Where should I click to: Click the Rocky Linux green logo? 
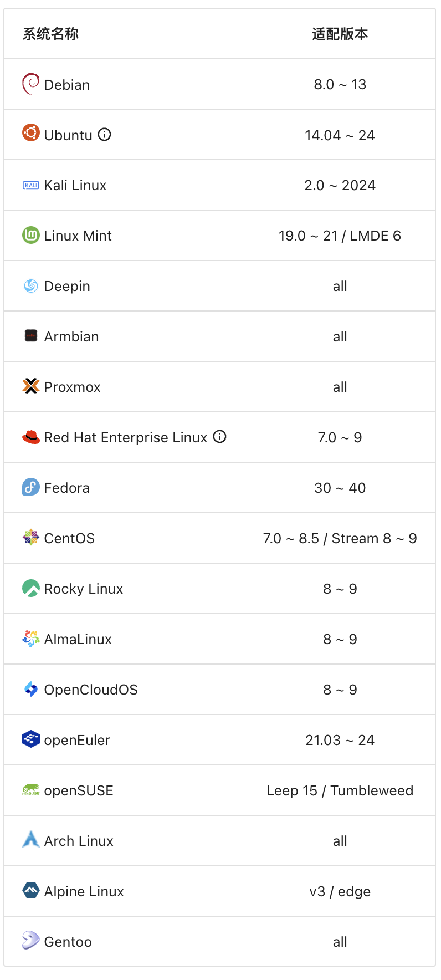click(x=31, y=588)
